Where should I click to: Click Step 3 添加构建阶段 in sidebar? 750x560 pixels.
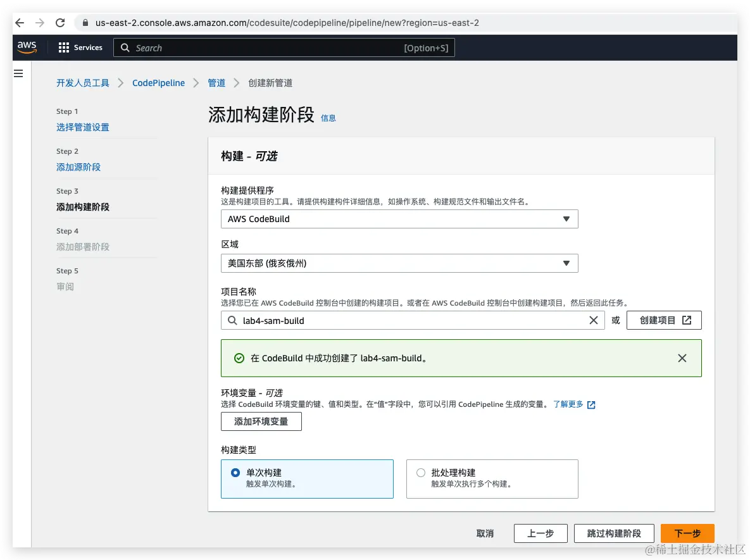83,206
